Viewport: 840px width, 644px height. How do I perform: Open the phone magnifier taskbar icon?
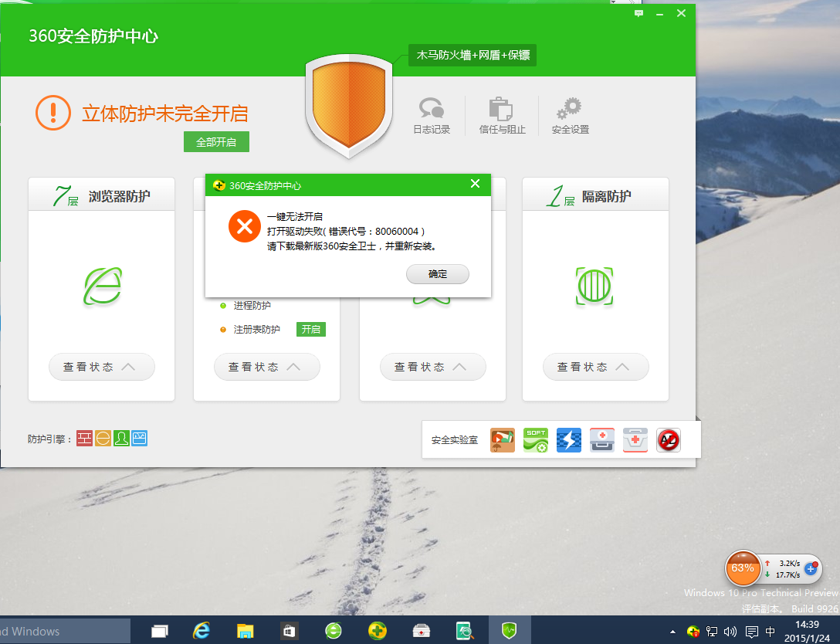tap(465, 631)
